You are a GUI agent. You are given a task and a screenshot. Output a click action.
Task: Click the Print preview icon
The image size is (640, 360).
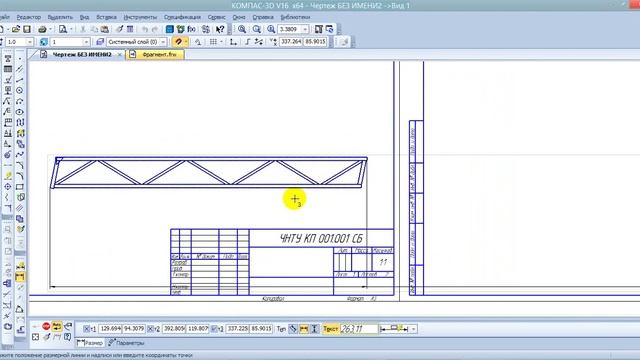[63, 29]
